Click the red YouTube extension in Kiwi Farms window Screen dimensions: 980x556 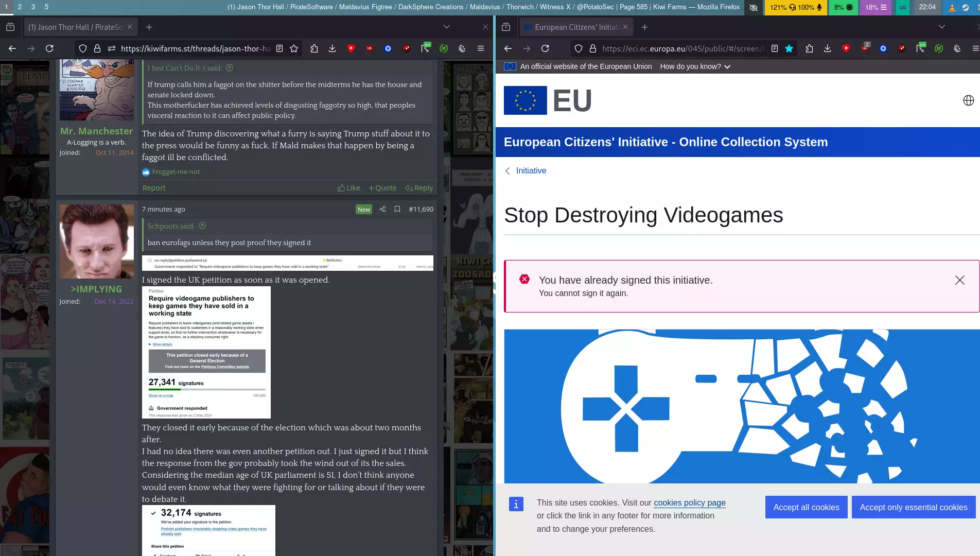point(351,48)
